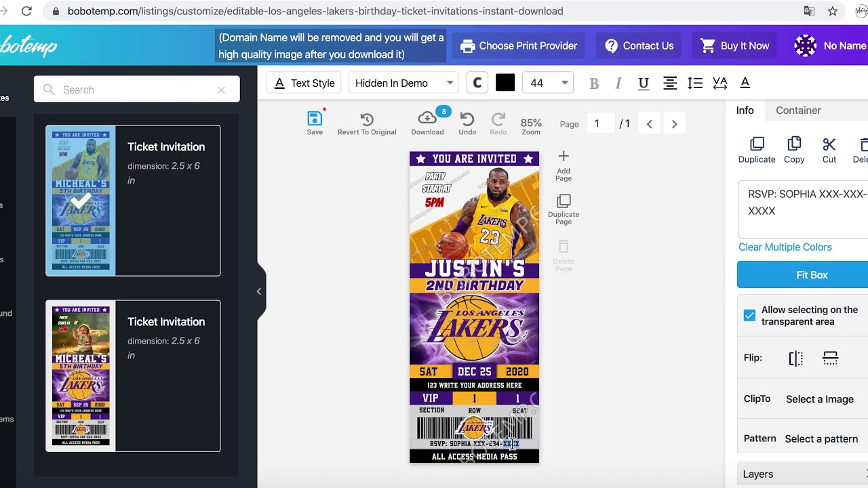The image size is (868, 488).
Task: Open the font size 44 dropdown
Action: pos(548,83)
